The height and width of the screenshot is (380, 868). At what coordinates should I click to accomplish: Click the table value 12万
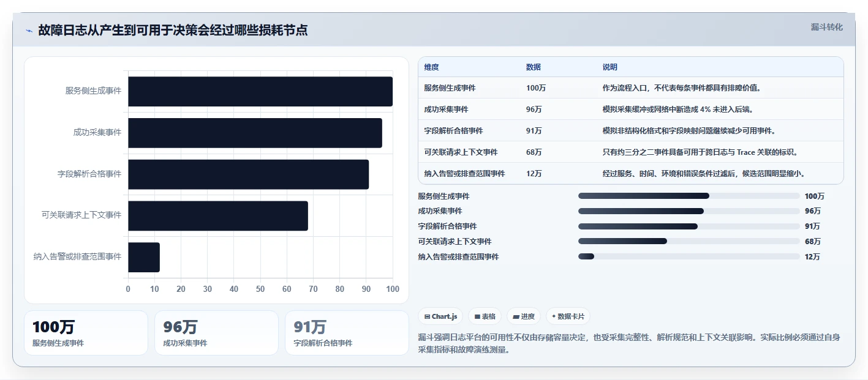click(x=534, y=174)
